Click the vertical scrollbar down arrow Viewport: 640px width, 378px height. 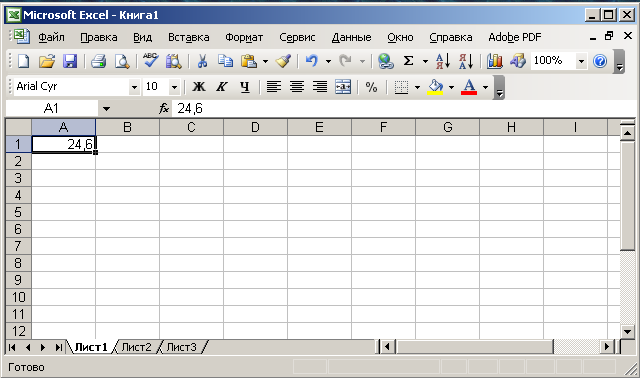click(x=627, y=331)
